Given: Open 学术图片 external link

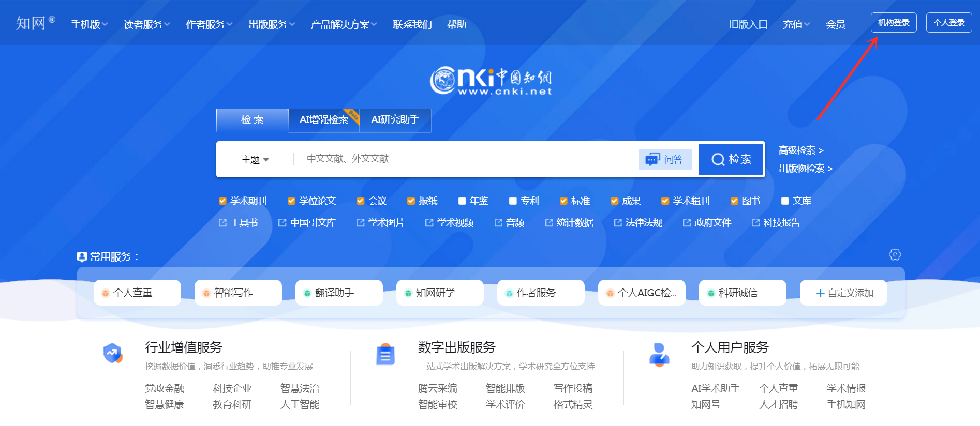Looking at the screenshot, I should click(380, 223).
